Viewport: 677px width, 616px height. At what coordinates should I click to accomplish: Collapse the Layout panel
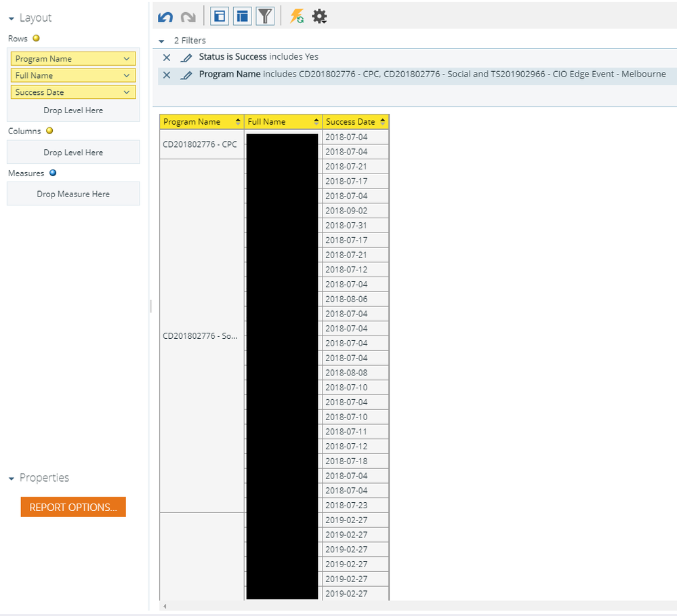pyautogui.click(x=12, y=18)
